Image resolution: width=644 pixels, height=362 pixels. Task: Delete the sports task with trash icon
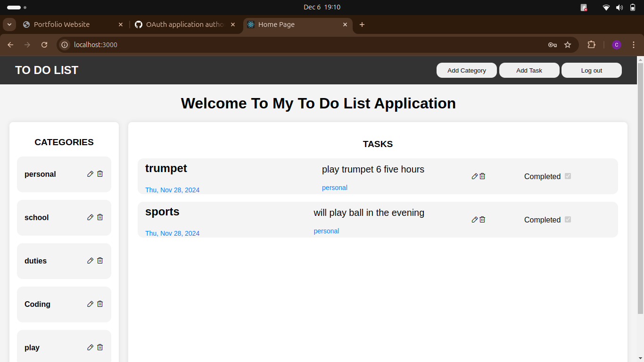coord(482,220)
